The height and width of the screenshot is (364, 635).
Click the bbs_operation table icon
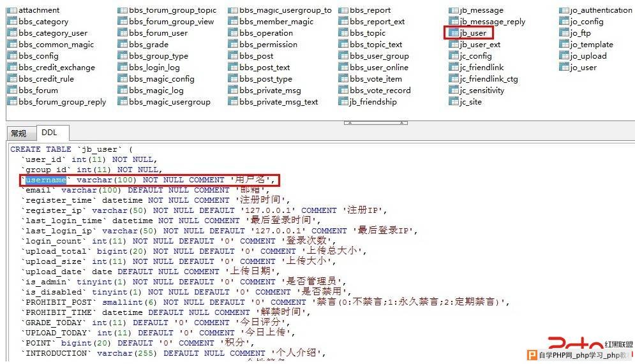click(233, 33)
